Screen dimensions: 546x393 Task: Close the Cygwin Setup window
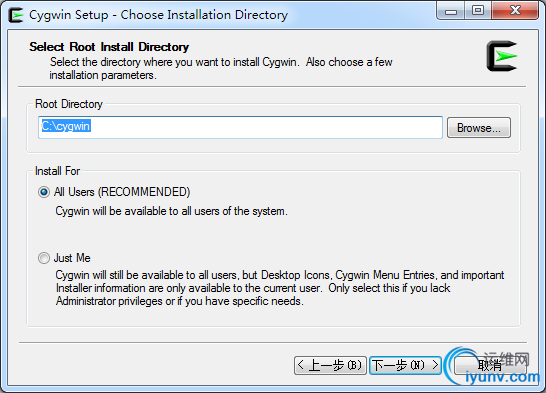click(515, 11)
